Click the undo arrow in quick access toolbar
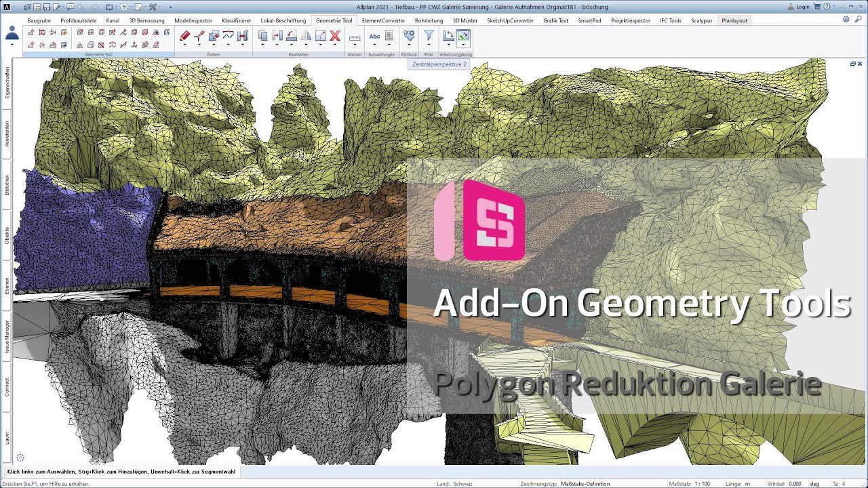This screenshot has height=488, width=868. coord(81,7)
